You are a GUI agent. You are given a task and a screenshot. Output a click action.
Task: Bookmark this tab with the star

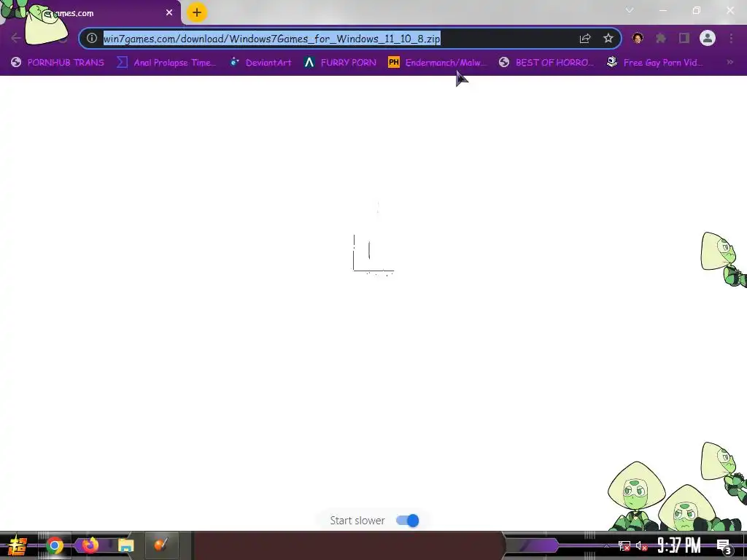[x=608, y=38]
